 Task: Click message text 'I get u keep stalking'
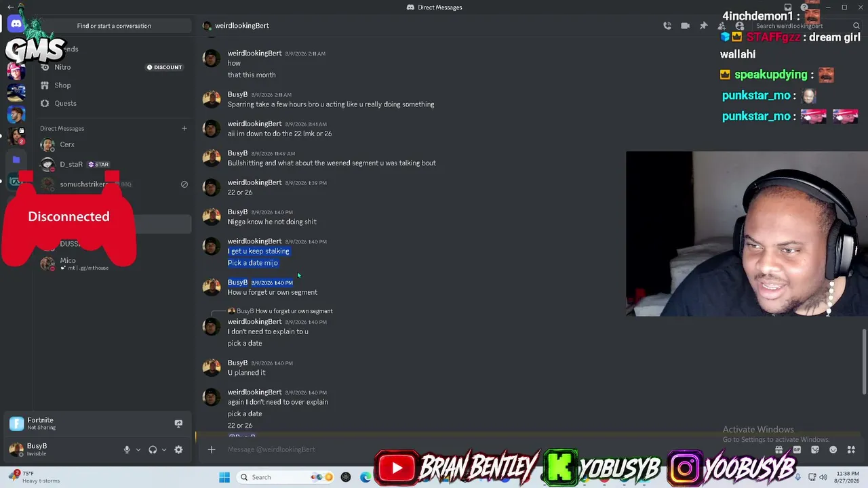coord(258,251)
